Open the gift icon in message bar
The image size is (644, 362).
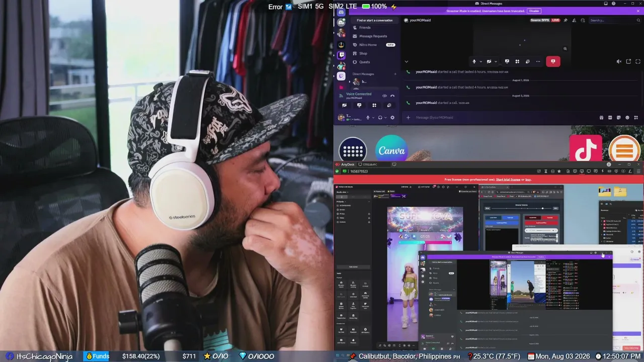(602, 118)
